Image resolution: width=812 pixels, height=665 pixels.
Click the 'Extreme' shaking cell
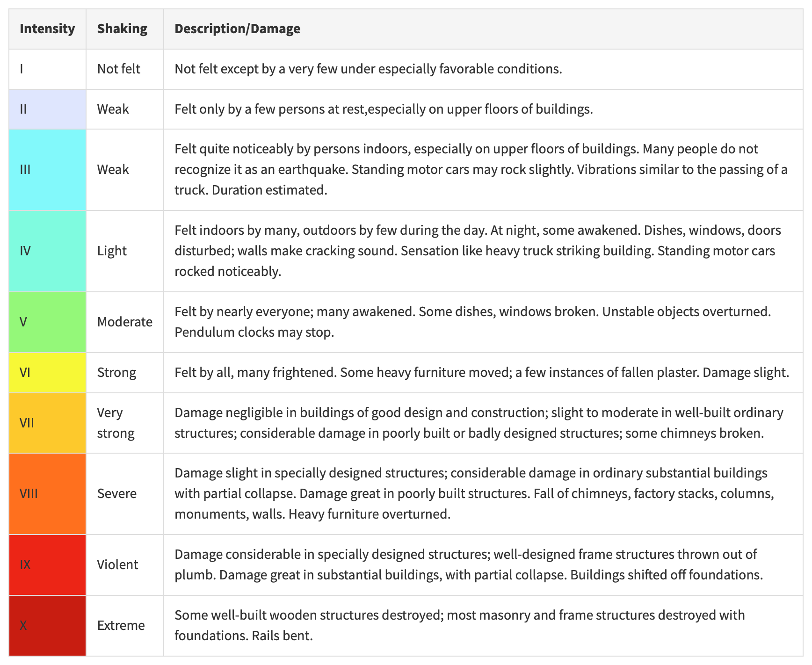(x=125, y=626)
